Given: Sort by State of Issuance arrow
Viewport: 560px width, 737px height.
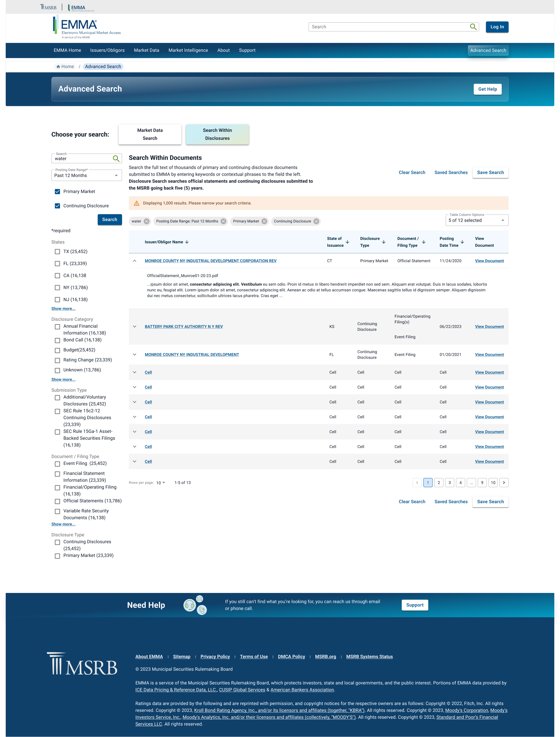Looking at the screenshot, I should point(347,242).
